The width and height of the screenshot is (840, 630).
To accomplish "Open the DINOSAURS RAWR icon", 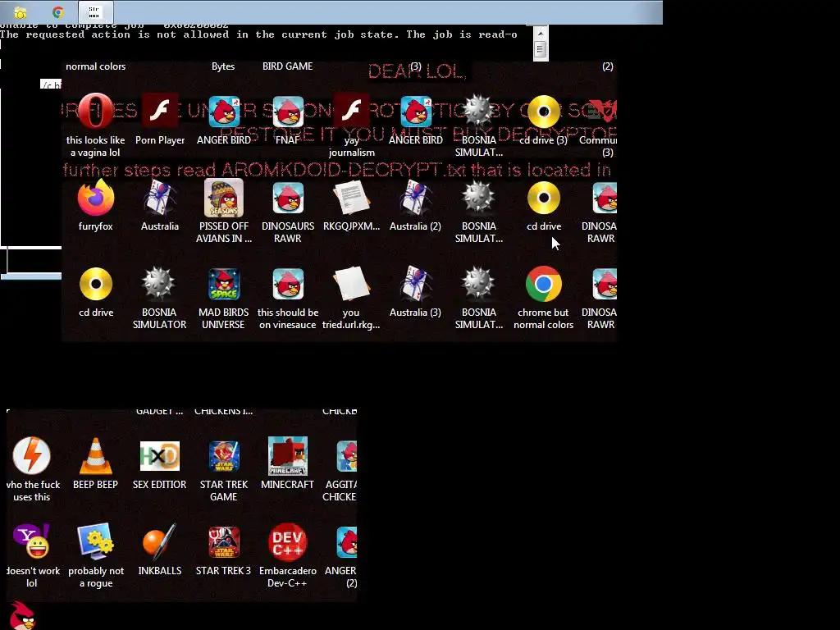I will [x=288, y=197].
